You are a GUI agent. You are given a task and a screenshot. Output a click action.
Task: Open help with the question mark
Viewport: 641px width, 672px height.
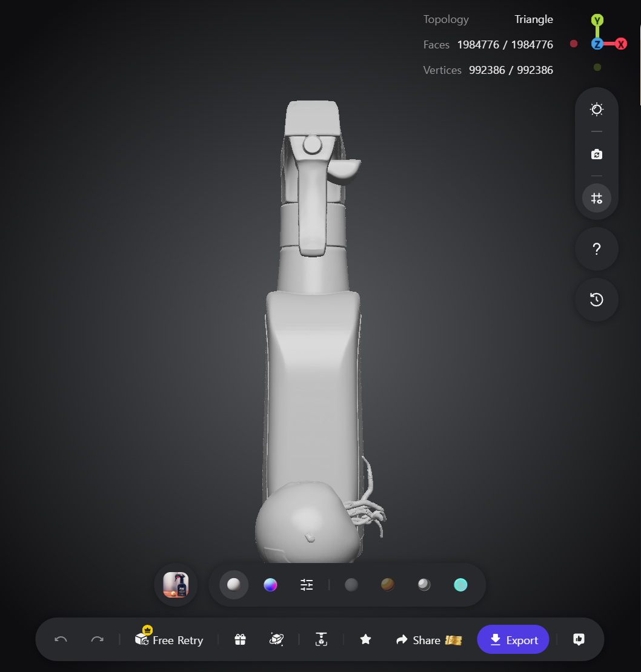click(597, 249)
